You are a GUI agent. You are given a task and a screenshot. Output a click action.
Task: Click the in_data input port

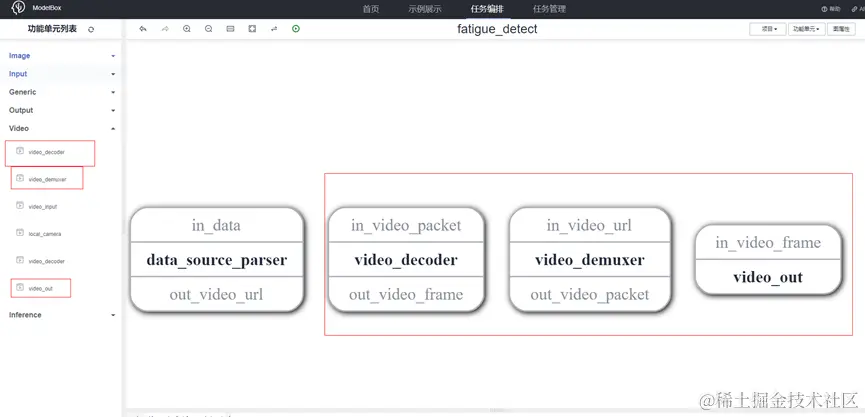(216, 225)
